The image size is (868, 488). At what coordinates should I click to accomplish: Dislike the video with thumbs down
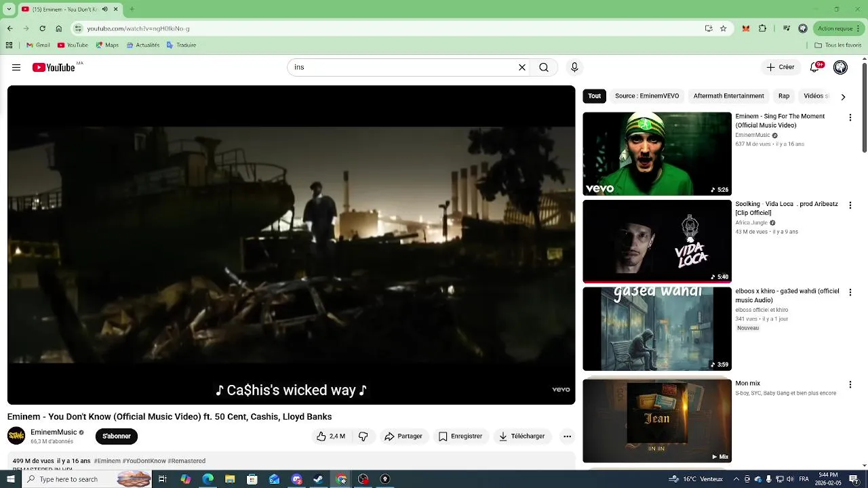(x=363, y=436)
